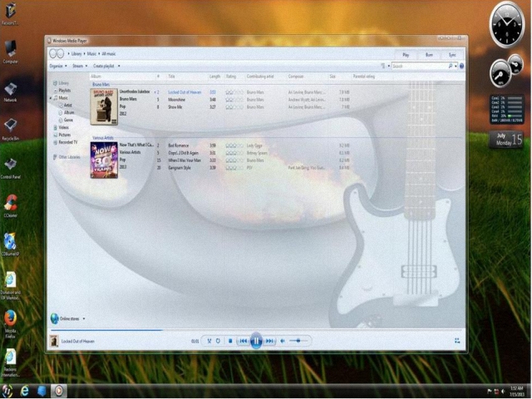The height and width of the screenshot is (399, 532).
Task: Open the Organize menu
Action: [58, 66]
